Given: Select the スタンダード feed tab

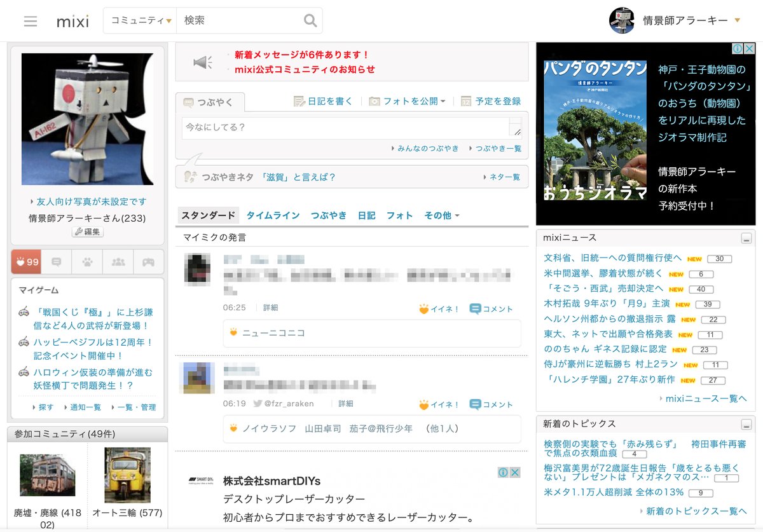Looking at the screenshot, I should (x=208, y=215).
